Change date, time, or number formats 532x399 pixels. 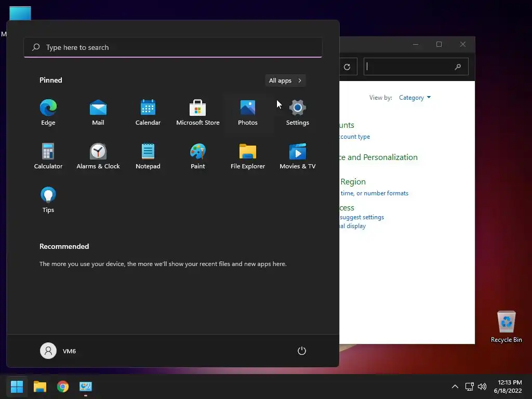374,193
